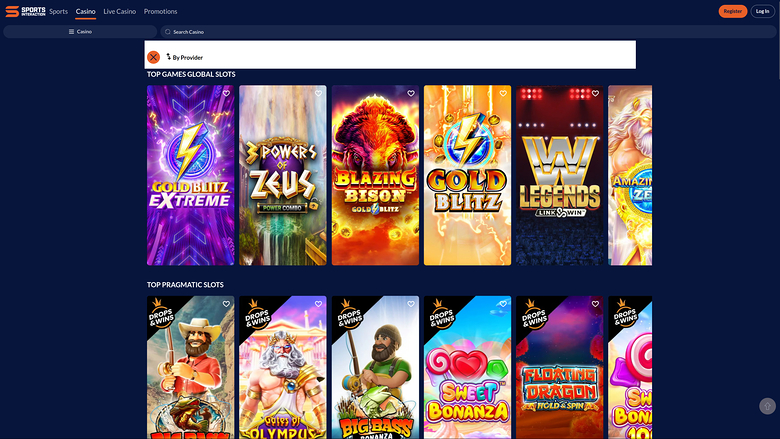Favorite WWF Legends with heart icon

595,93
